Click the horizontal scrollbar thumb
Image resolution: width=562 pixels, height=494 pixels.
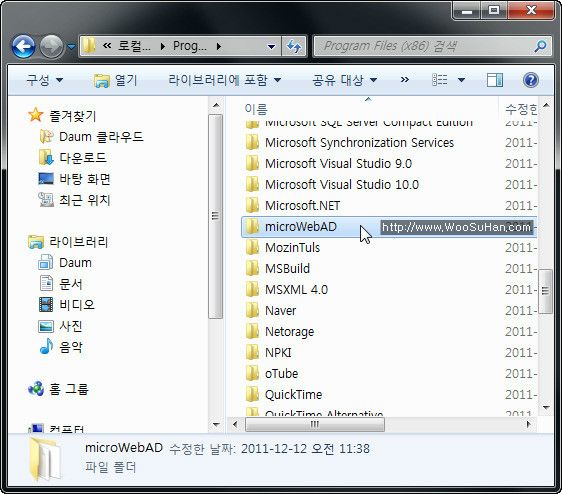(315, 424)
